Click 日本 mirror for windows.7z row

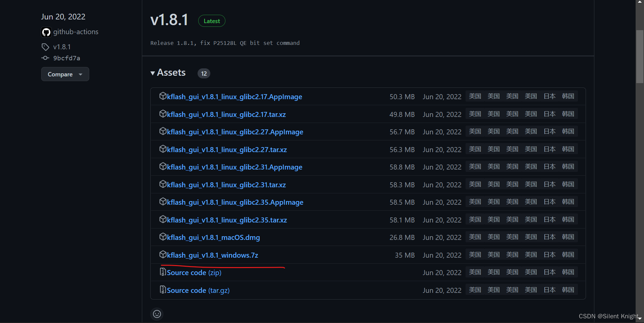click(549, 255)
